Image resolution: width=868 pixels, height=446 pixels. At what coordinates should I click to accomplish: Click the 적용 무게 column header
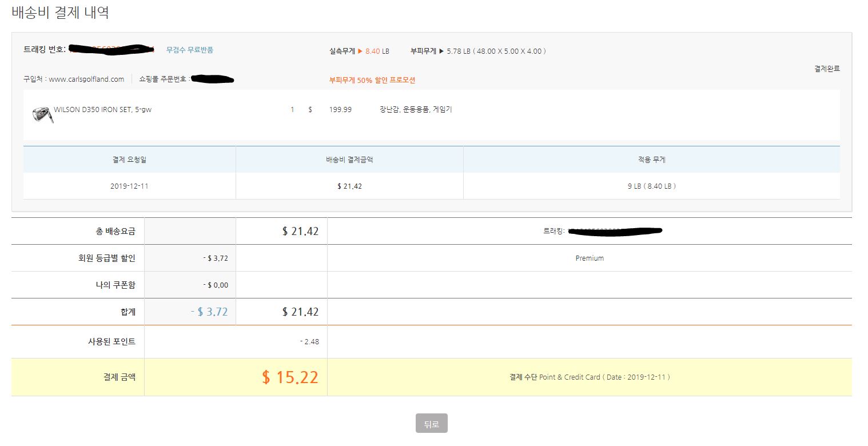coord(651,160)
